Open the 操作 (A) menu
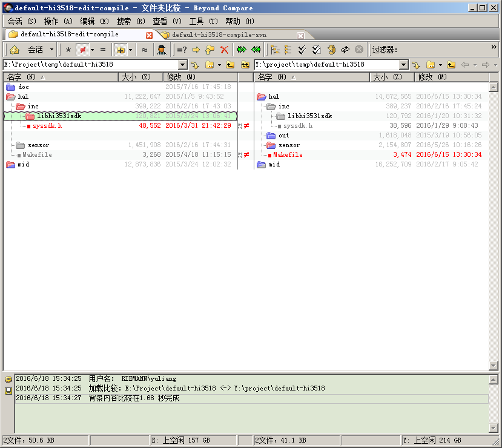This screenshot has height=448, width=502. point(58,21)
